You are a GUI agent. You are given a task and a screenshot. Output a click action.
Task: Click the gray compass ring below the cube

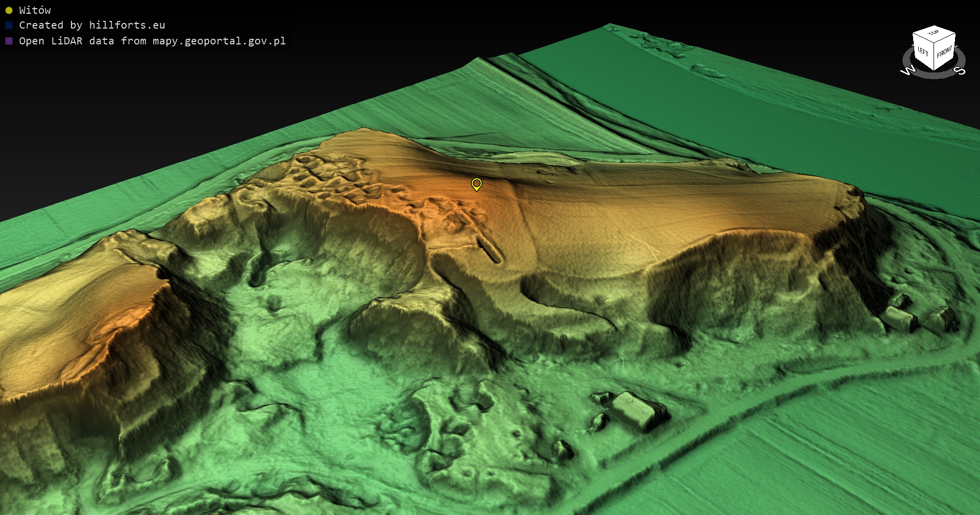coord(934,75)
